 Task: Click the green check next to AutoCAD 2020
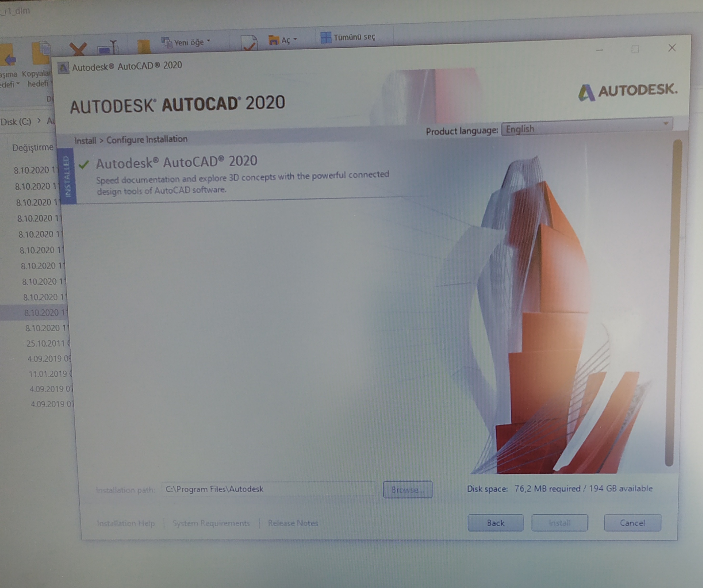coord(84,164)
